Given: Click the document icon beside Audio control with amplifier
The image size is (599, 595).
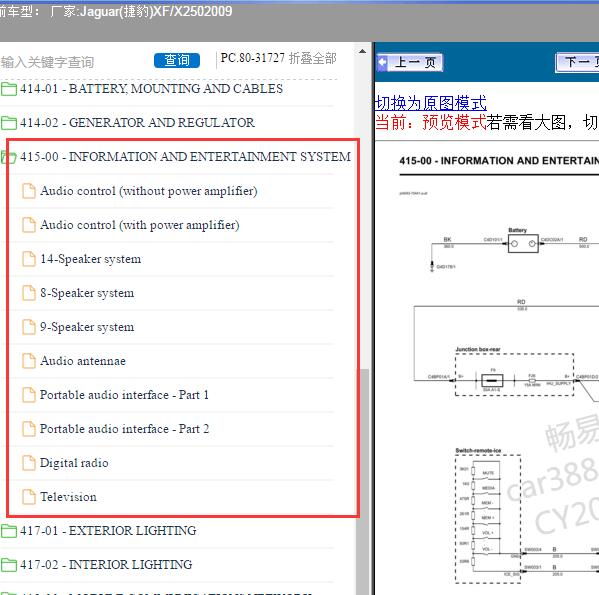Looking at the screenshot, I should click(x=29, y=225).
